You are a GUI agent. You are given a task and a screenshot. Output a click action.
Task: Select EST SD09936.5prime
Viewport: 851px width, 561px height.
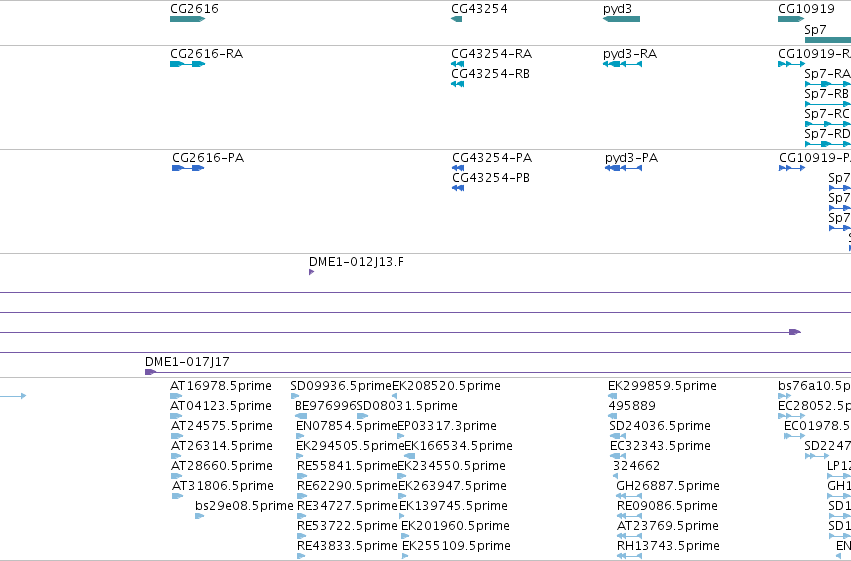[341, 386]
